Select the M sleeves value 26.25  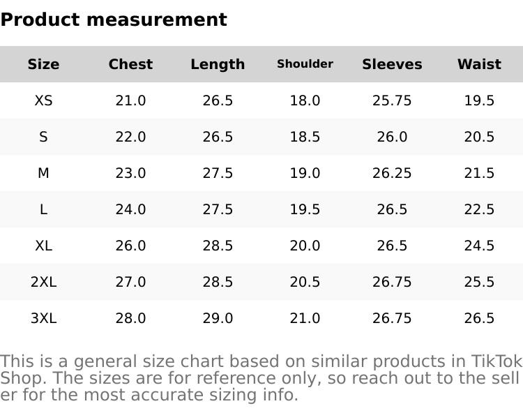point(392,173)
